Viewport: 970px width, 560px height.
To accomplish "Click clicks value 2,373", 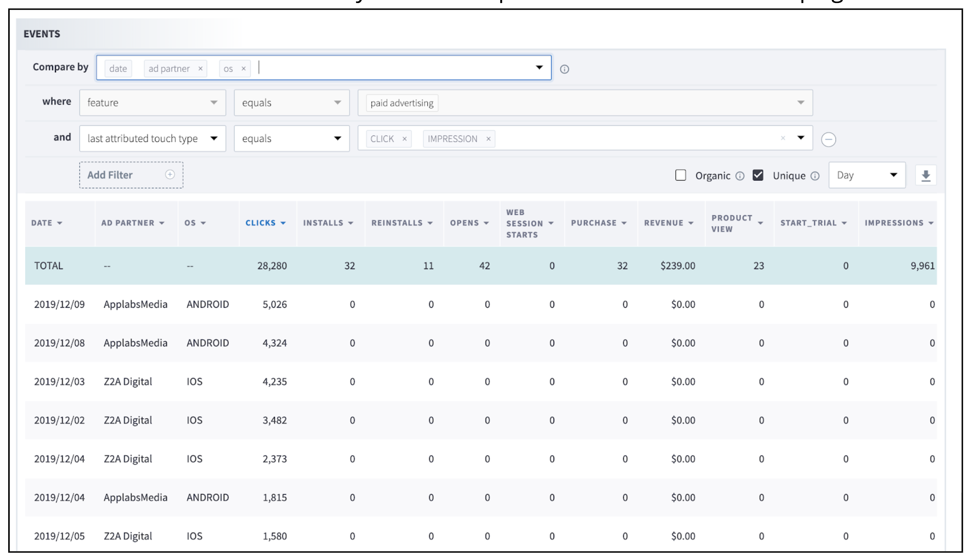I will coord(275,459).
